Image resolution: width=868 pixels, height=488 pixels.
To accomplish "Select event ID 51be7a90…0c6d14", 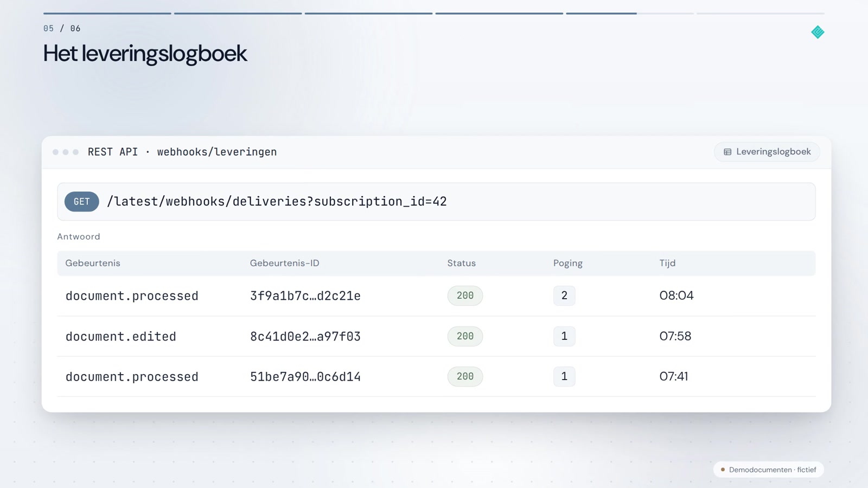I will click(x=305, y=377).
